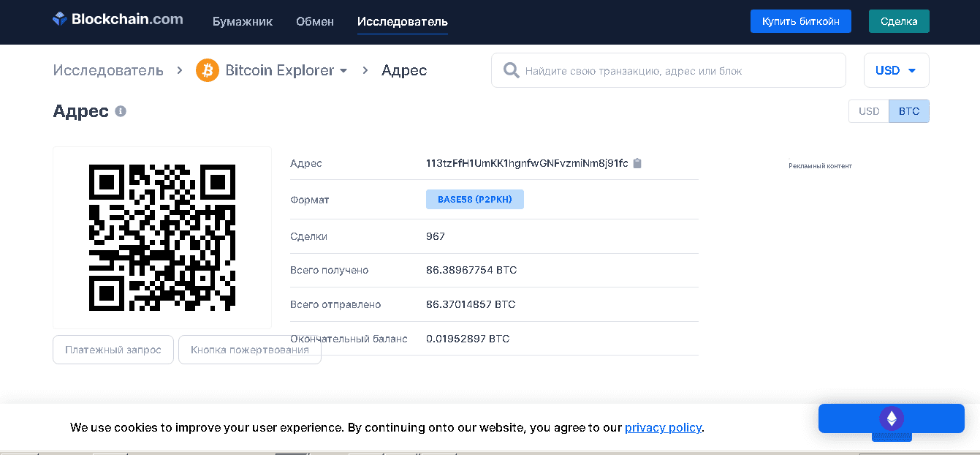Enable the BTC display toggle
This screenshot has height=455, width=980.
[x=908, y=110]
